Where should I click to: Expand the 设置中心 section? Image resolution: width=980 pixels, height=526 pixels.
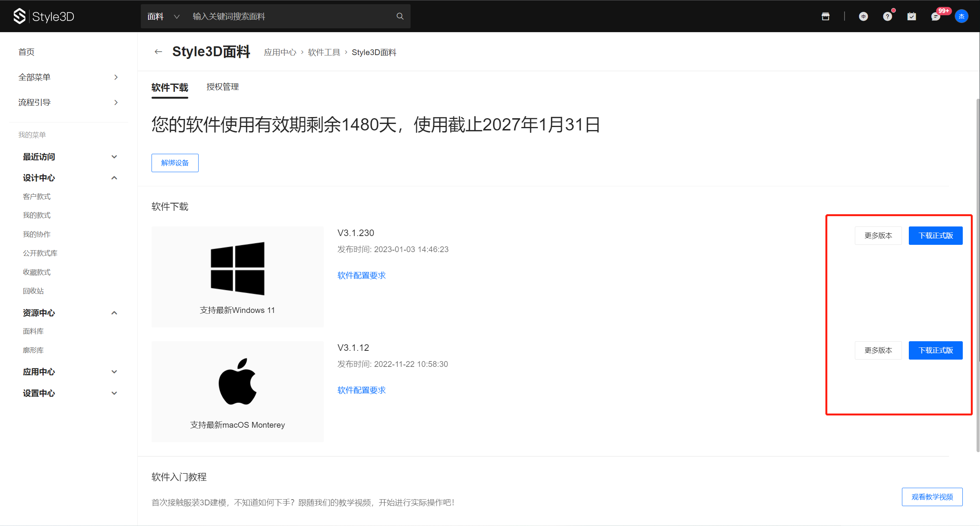tap(114, 393)
